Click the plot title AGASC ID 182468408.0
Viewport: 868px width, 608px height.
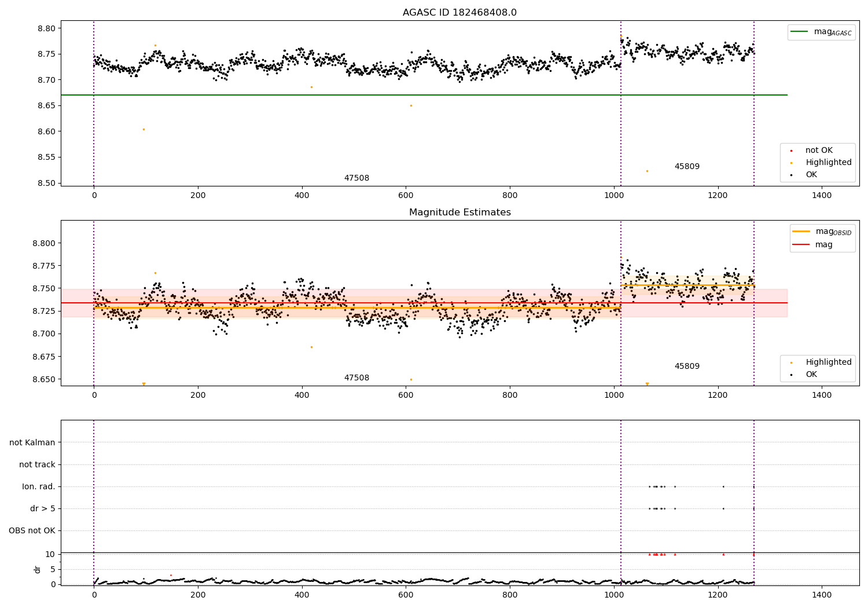pos(459,13)
